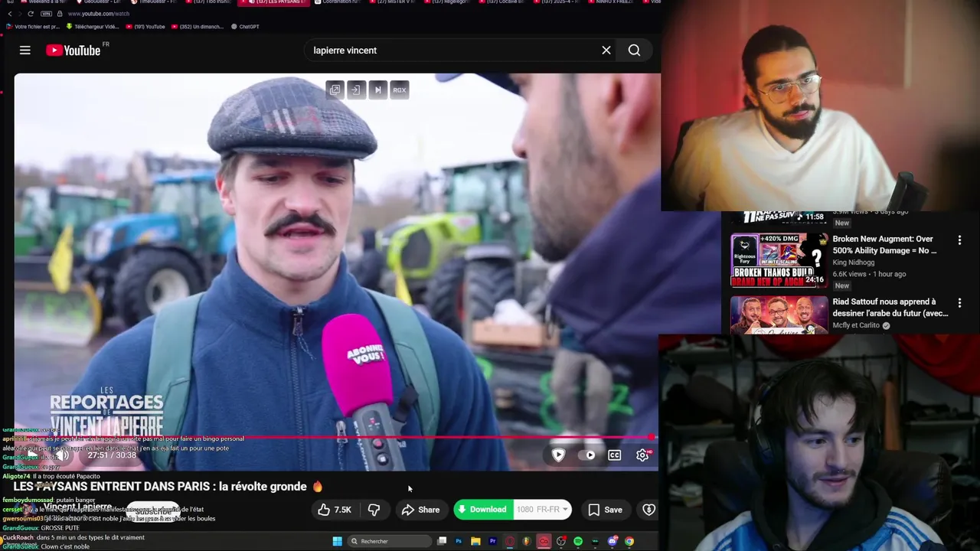Open Opera browser from the taskbar

pyautogui.click(x=510, y=541)
